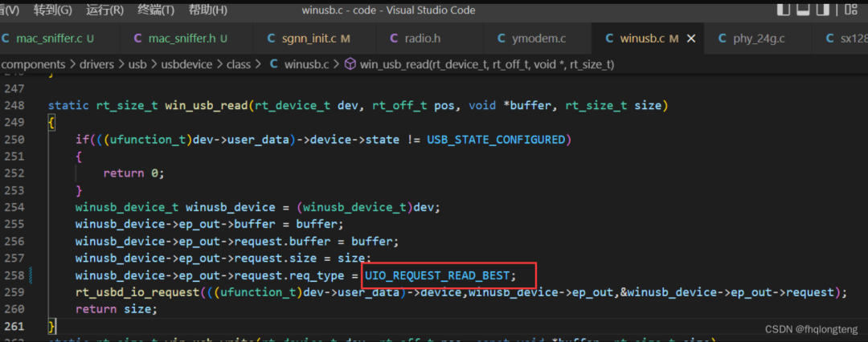Open the 运行(R) menu
The width and height of the screenshot is (868, 342).
click(x=104, y=10)
